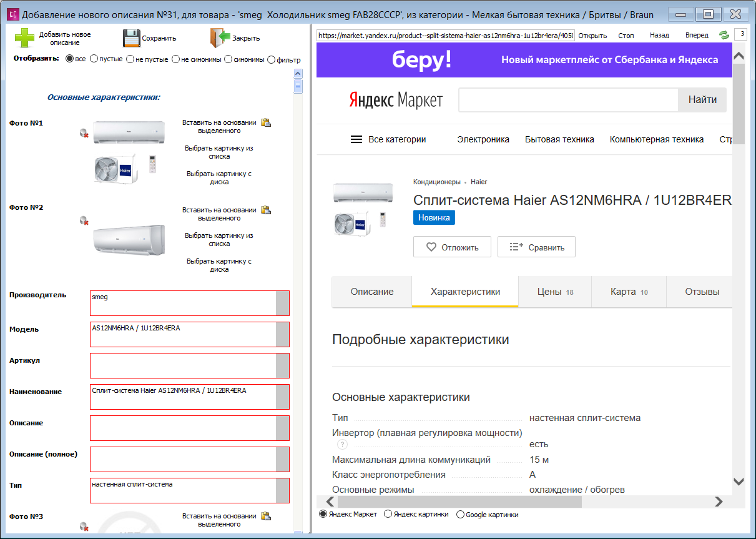This screenshot has width=756, height=539.
Task: Click paste icon next to Фото №2
Action: [265, 210]
